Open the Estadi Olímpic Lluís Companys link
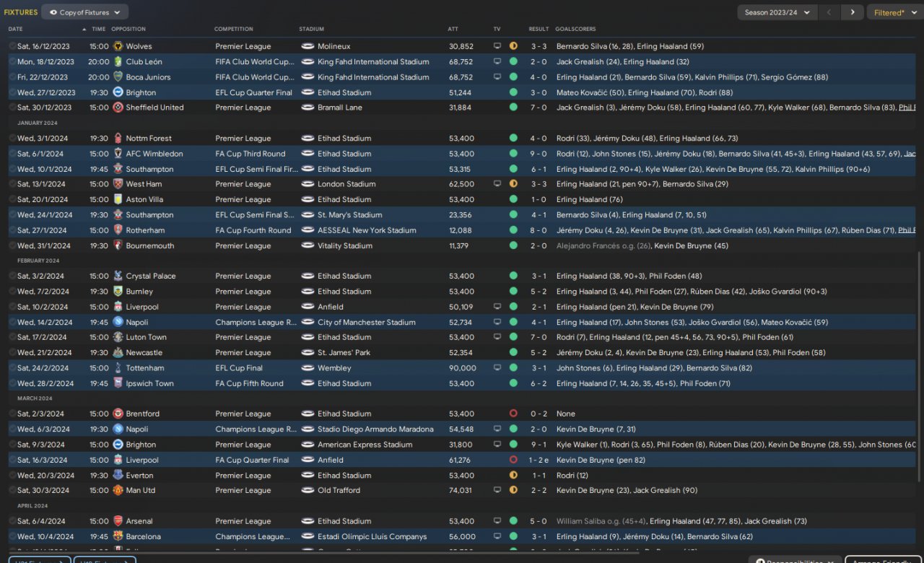 click(x=372, y=537)
